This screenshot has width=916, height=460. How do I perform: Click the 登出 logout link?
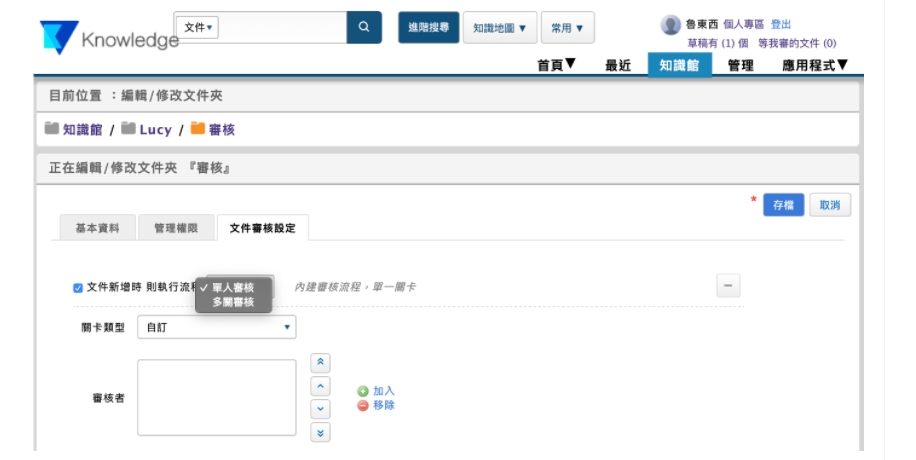pyautogui.click(x=781, y=24)
